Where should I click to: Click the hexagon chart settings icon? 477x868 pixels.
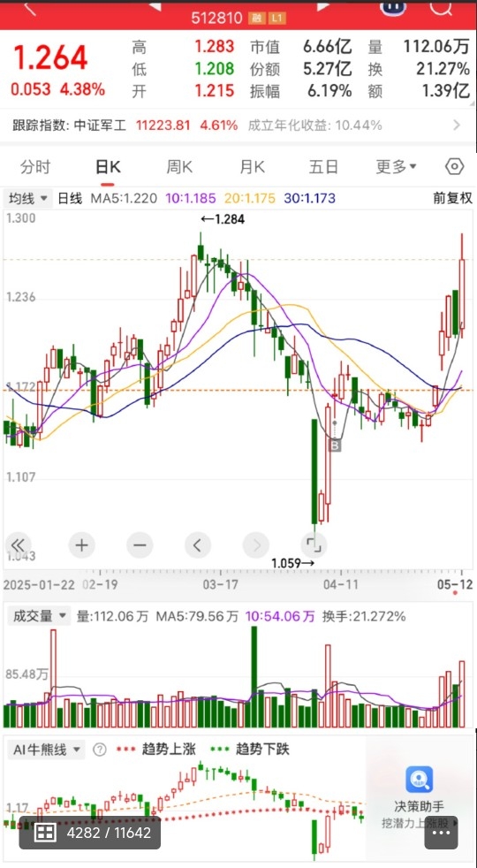(x=454, y=166)
